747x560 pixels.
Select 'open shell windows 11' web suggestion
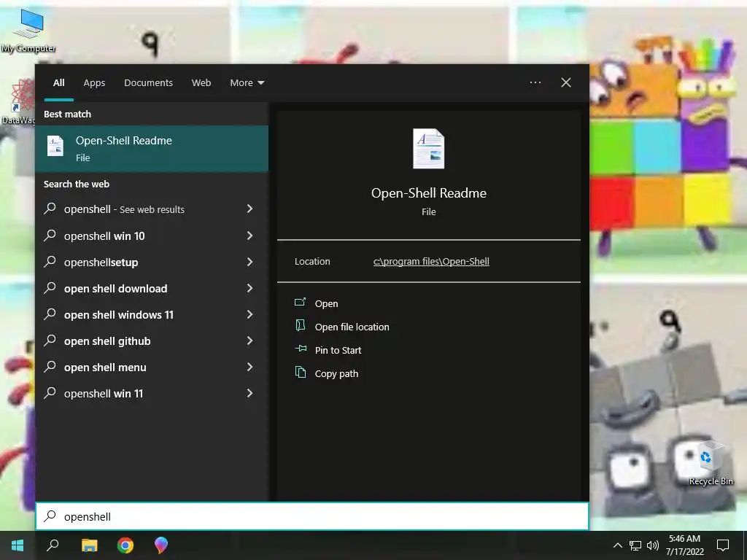[152, 314]
